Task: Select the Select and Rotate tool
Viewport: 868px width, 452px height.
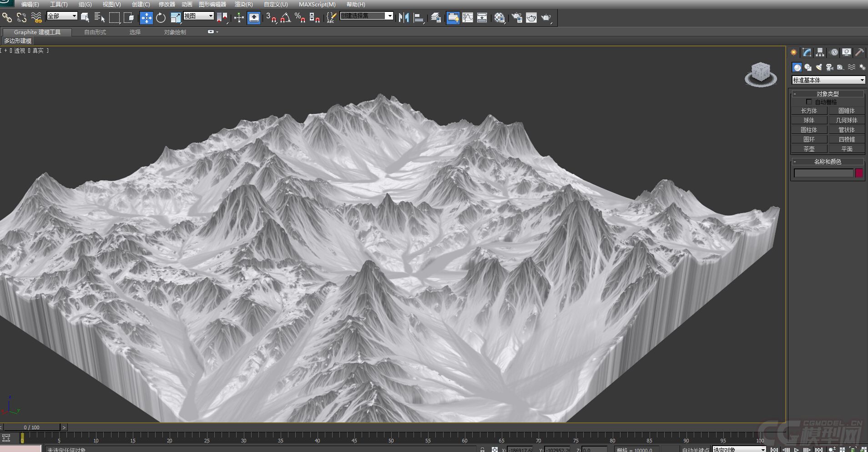Action: pyautogui.click(x=161, y=17)
